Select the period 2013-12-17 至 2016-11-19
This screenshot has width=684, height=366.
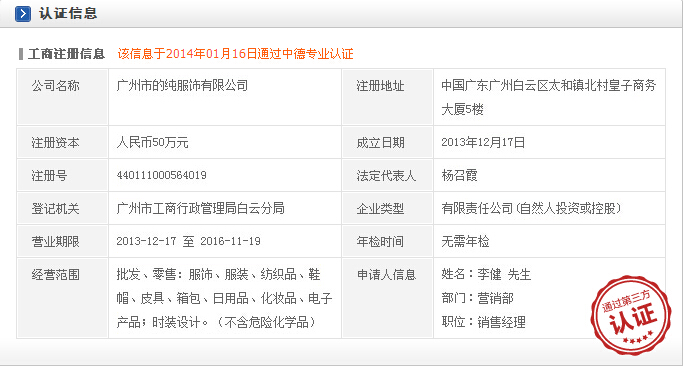pyautogui.click(x=188, y=241)
